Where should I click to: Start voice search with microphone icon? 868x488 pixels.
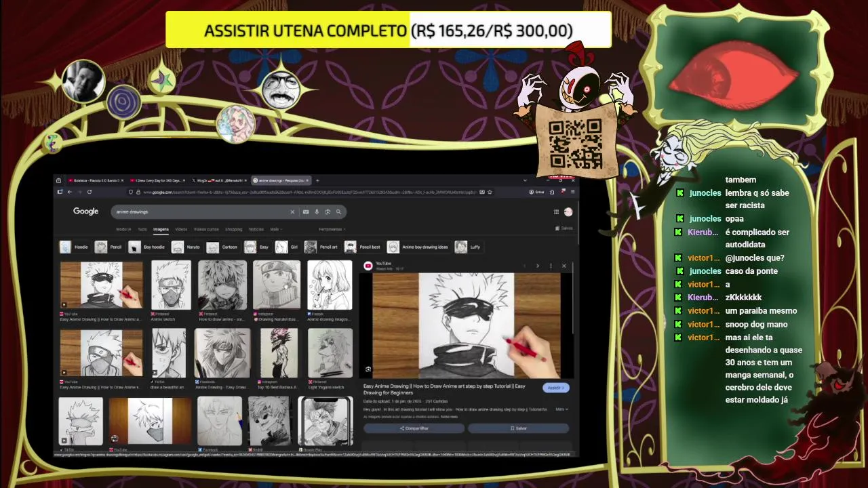coord(317,212)
